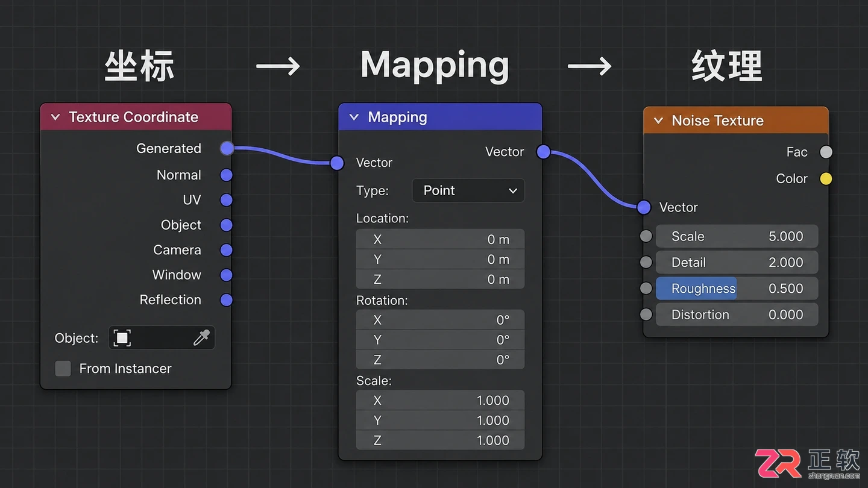Click the Detail value field 2.000
This screenshot has width=868, height=488.
tap(737, 262)
